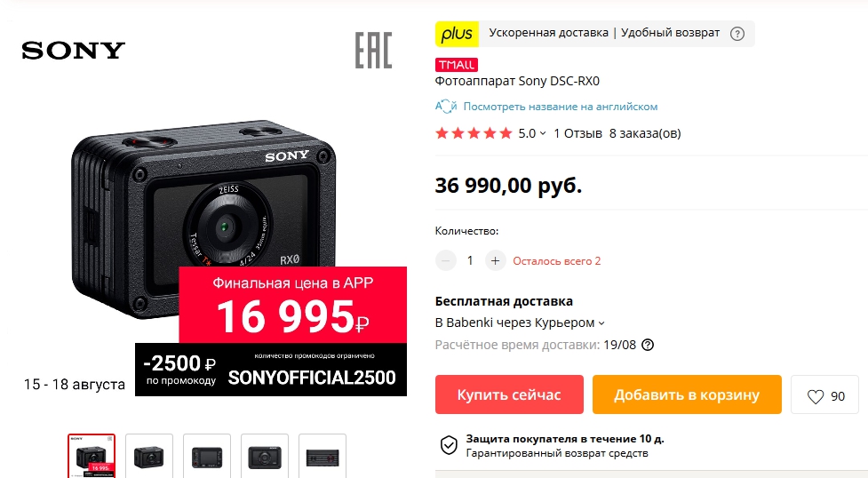Image resolution: width=868 pixels, height=478 pixels.
Task: Click the five-star rating icons
Action: [474, 133]
